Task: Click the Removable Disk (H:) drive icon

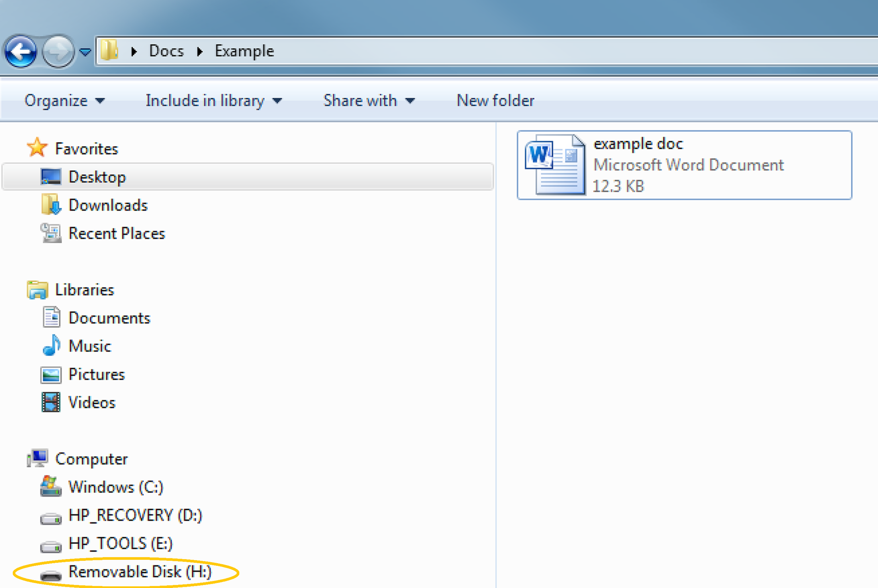Action: (51, 575)
